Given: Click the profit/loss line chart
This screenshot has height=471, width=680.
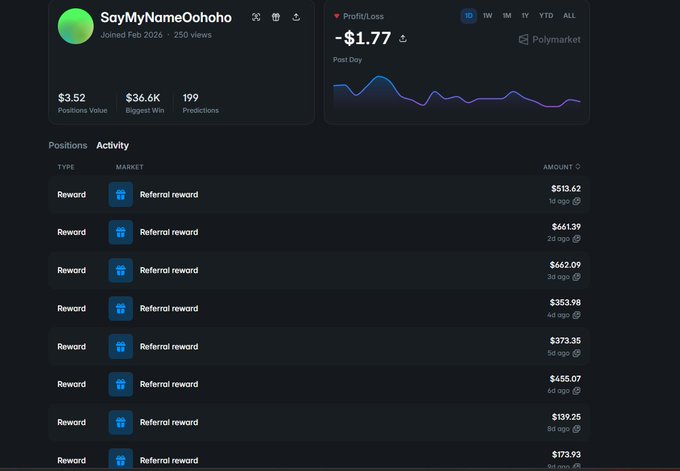Looking at the screenshot, I should (x=457, y=93).
